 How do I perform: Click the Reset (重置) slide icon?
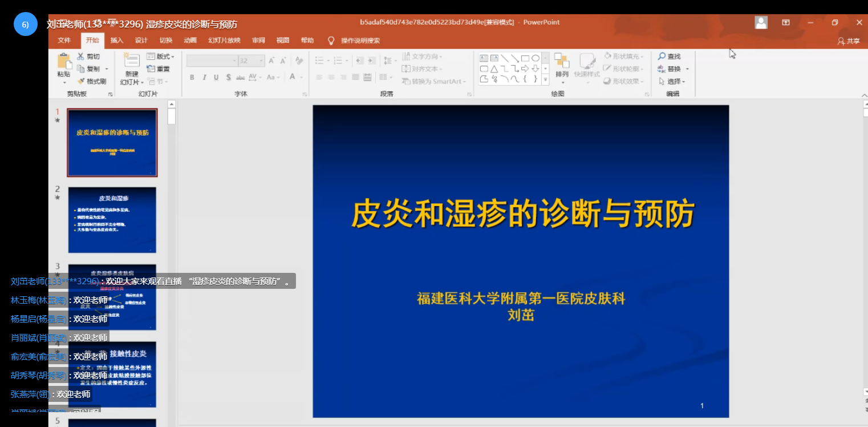[151, 69]
